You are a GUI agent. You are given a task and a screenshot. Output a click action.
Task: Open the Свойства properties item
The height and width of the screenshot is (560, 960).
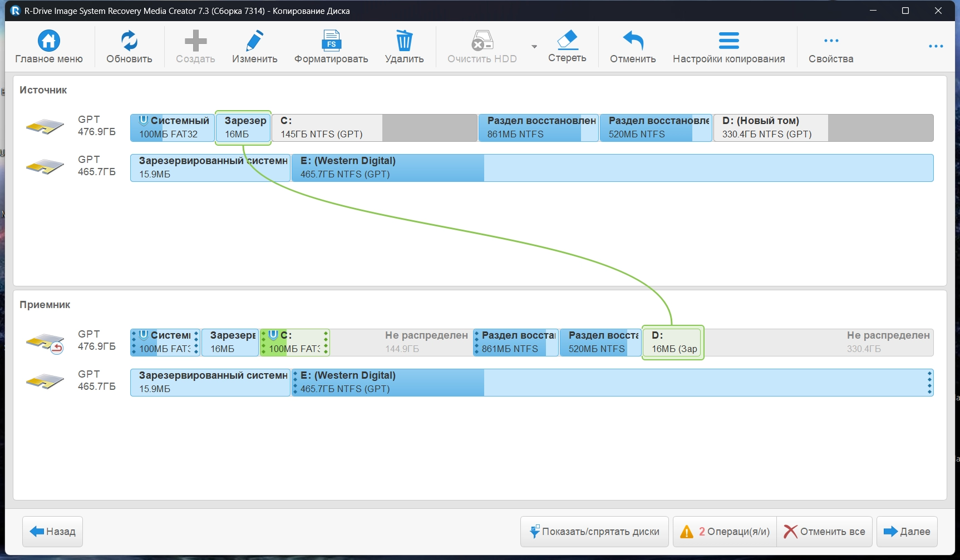point(831,47)
